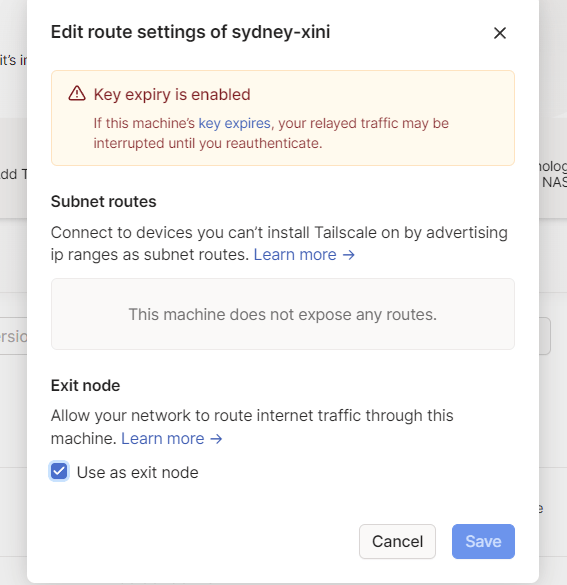Click the Exit node heading

click(85, 385)
